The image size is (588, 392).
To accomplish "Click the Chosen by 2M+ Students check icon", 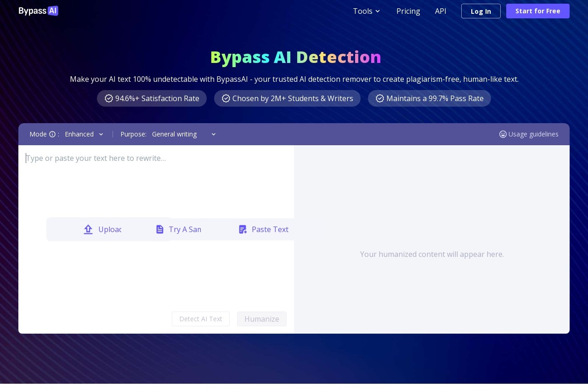I will (226, 98).
